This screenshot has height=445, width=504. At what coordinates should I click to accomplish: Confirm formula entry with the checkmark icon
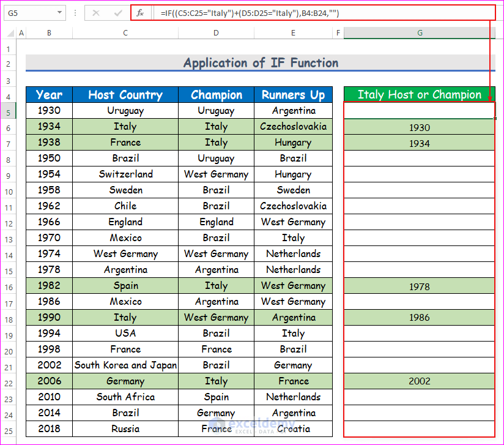(118, 13)
